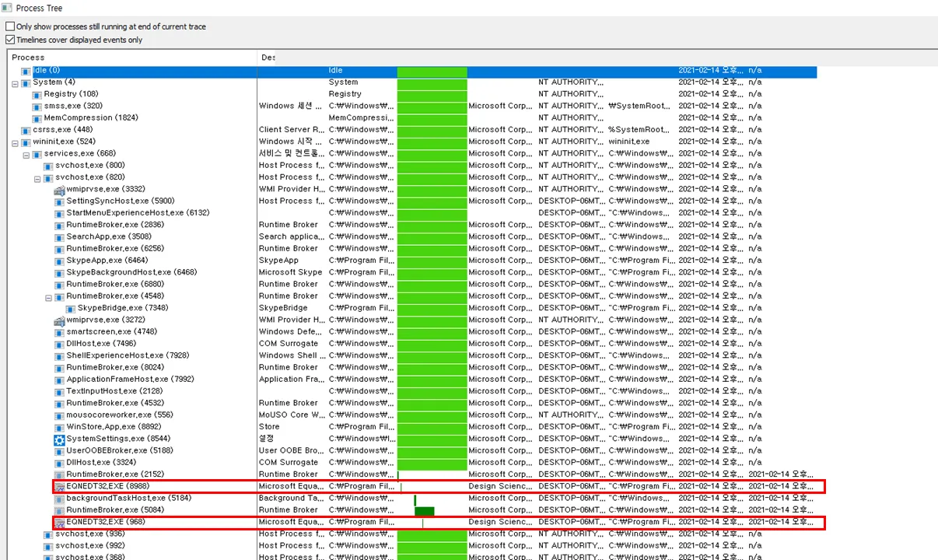Click the SearchApp.exe (3508) process icon
The width and height of the screenshot is (938, 560).
pos(59,236)
